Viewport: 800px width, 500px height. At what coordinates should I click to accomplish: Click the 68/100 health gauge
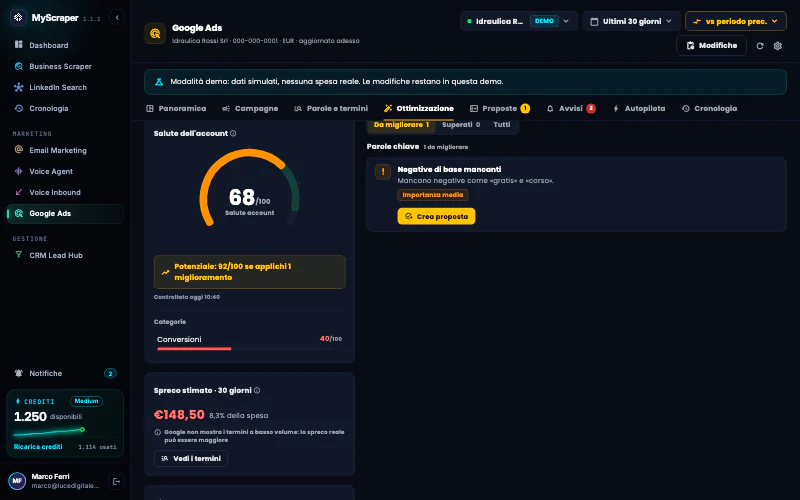[249, 188]
